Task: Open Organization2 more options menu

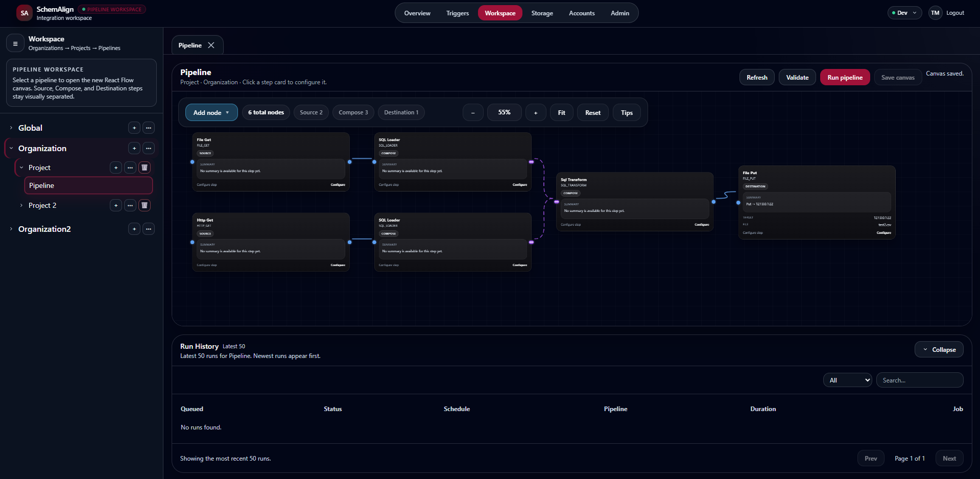Action: click(x=149, y=229)
